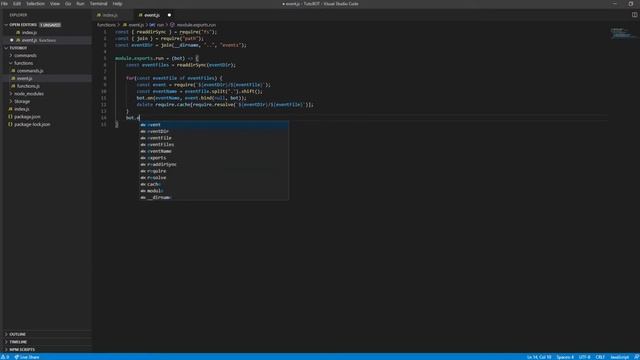
Task: Open the Edit menu
Action: click(17, 4)
